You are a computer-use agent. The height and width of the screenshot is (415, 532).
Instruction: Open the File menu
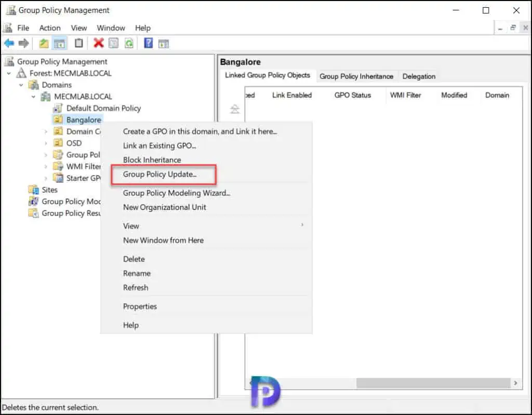pos(23,28)
